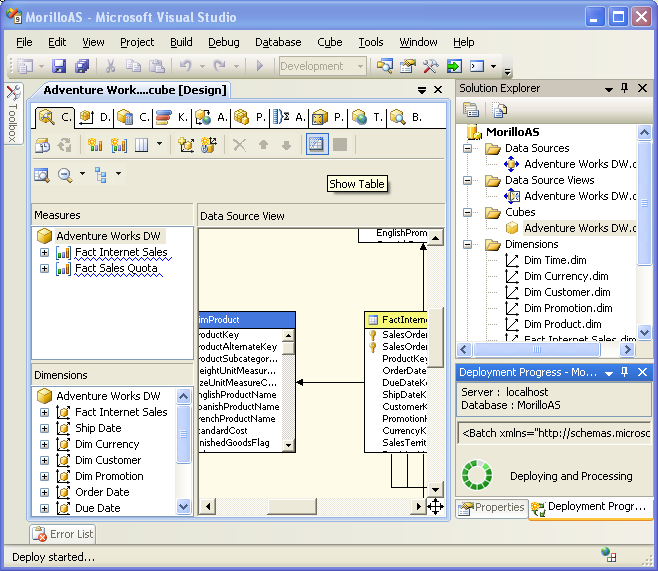
Task: Switch to the Browser designer tab
Action: [x=405, y=117]
